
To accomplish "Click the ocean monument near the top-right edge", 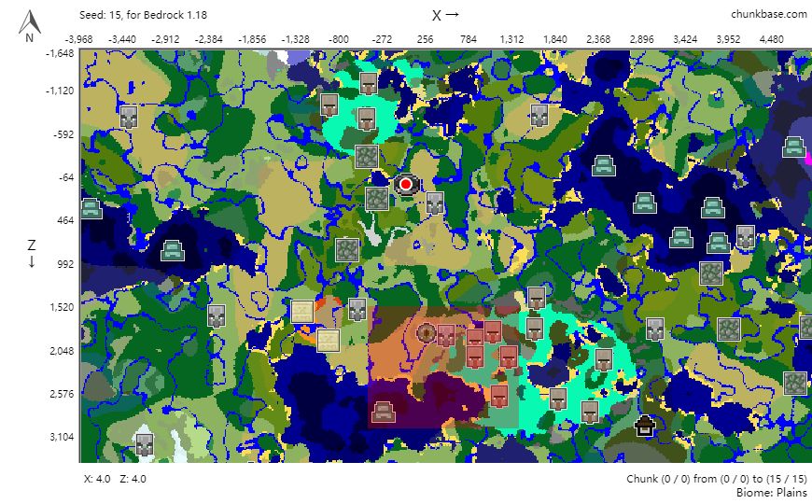I will click(x=794, y=147).
